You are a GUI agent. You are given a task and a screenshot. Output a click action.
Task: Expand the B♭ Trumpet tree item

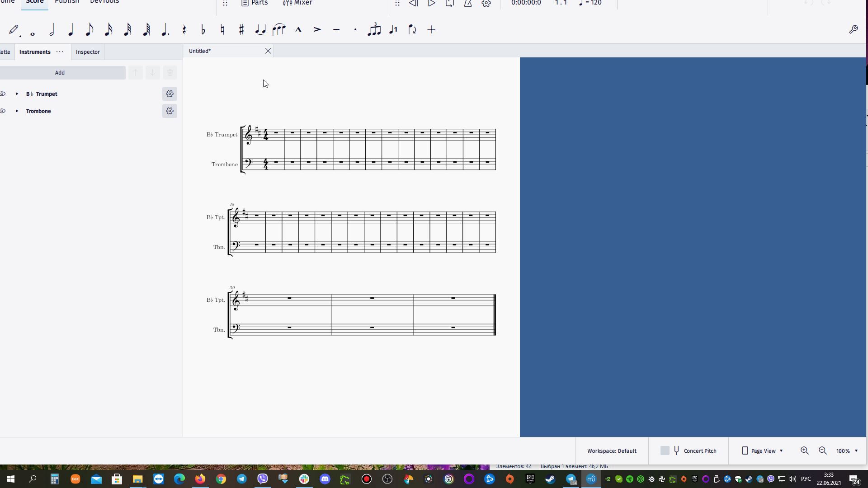17,94
